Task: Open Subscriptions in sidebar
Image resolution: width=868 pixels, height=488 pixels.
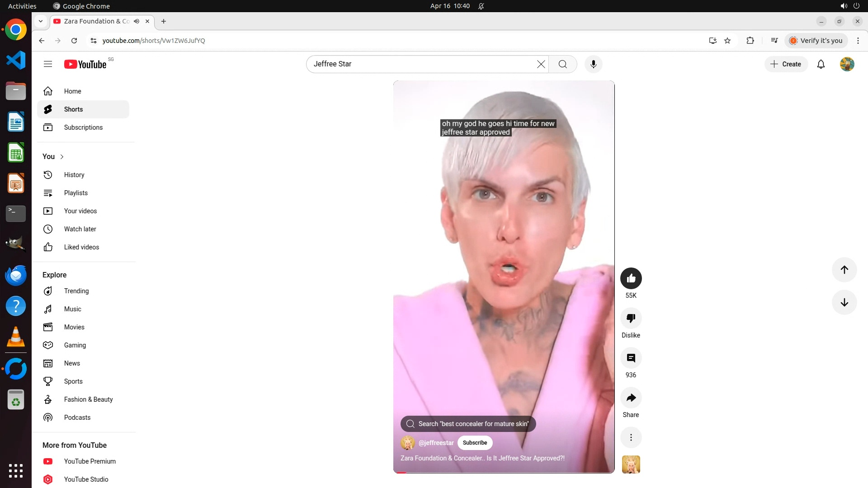Action: [83, 127]
